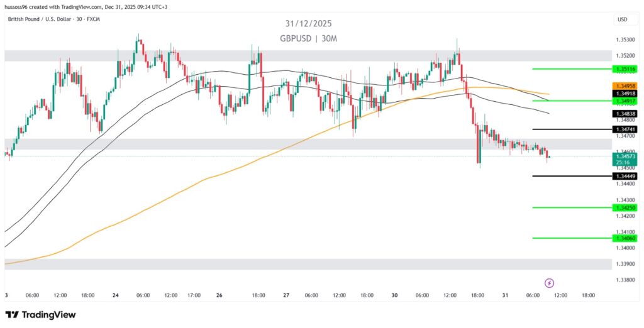Image resolution: width=644 pixels, height=328 pixels.
Task: Click the orange 1.34958 moving average label
Action: pos(627,85)
